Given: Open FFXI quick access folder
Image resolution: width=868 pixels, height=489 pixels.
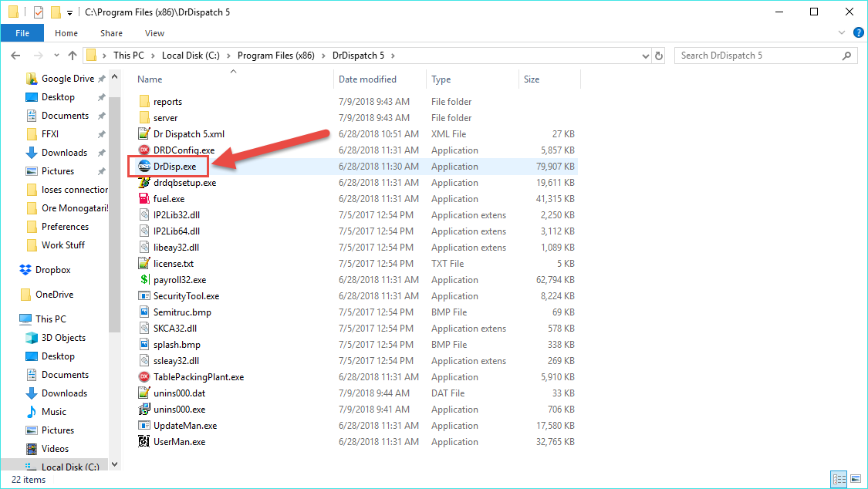Looking at the screenshot, I should [42, 134].
